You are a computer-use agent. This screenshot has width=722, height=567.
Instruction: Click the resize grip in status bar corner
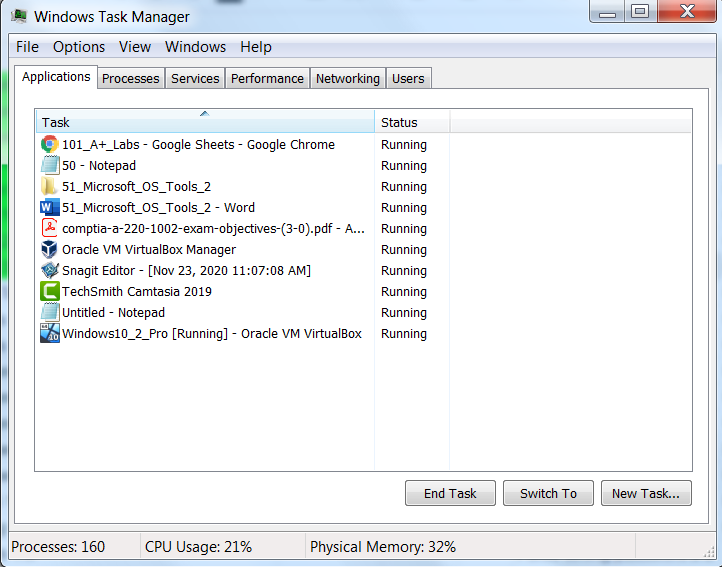click(709, 552)
